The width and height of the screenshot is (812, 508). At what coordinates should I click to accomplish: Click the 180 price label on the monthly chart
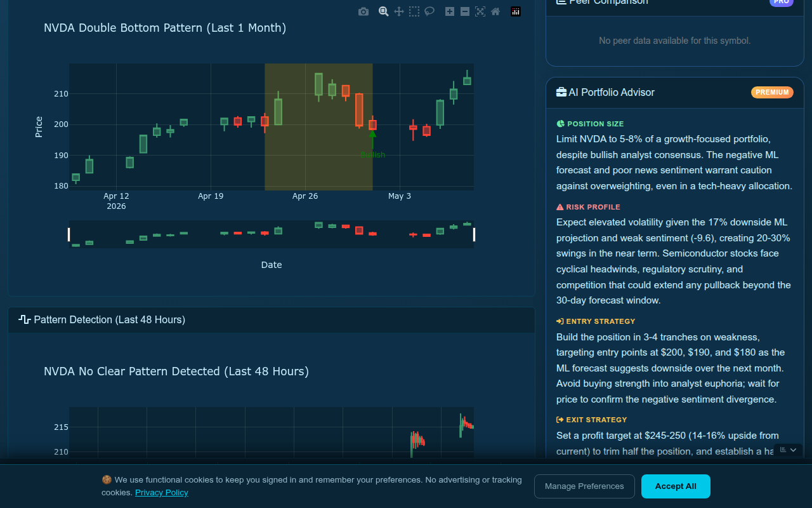click(x=61, y=186)
